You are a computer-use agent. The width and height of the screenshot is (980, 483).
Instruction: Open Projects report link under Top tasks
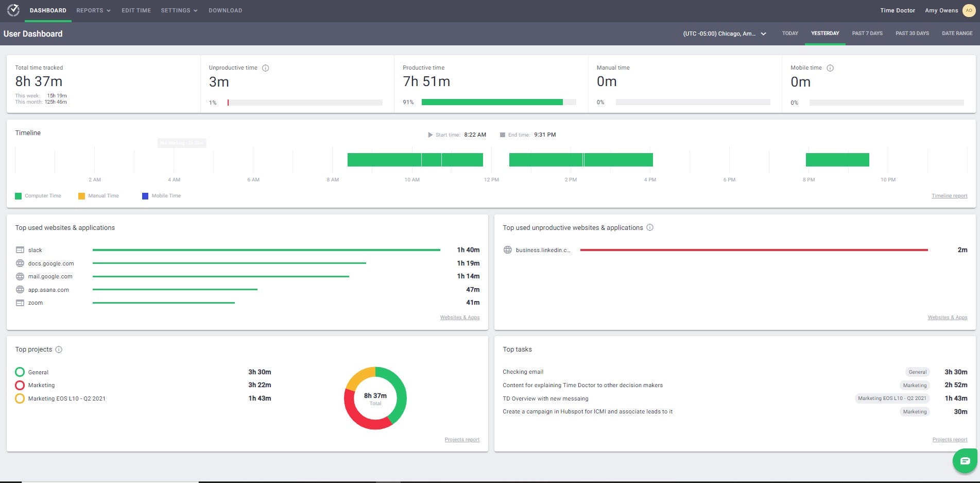[950, 440]
